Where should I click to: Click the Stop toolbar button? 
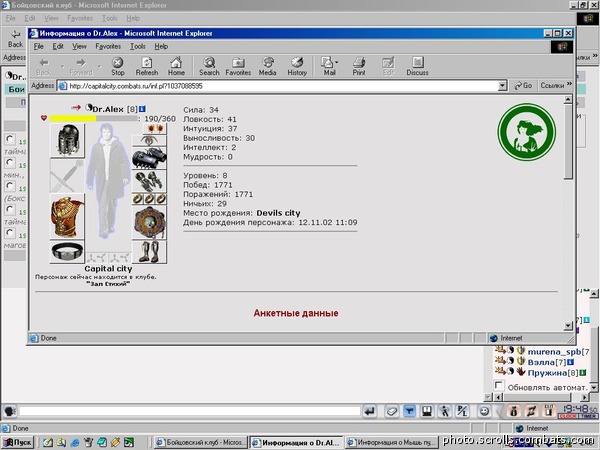point(117,66)
